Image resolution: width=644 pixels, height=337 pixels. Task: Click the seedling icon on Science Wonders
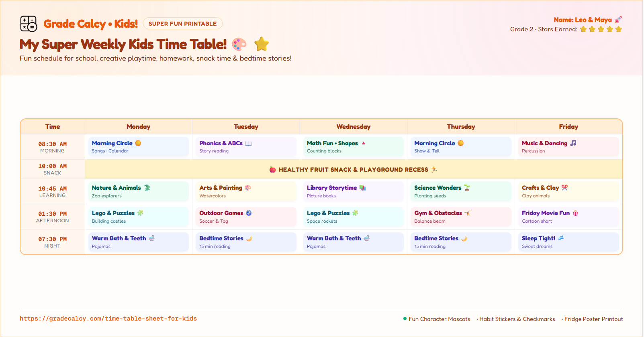467,188
